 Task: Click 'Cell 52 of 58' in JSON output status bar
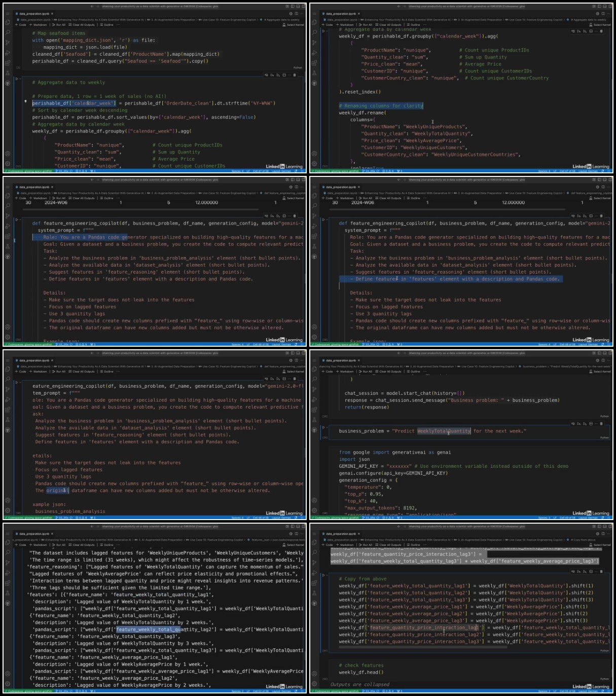(x=262, y=691)
